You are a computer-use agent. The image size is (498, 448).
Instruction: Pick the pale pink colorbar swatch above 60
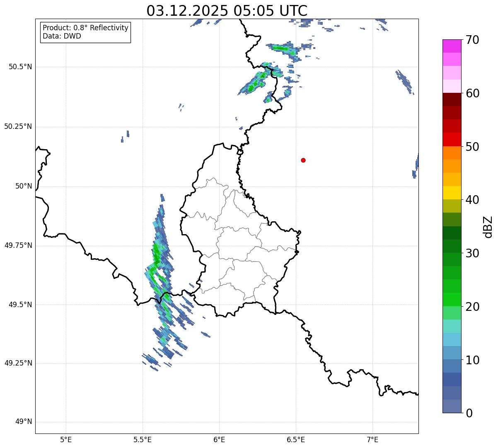(452, 86)
